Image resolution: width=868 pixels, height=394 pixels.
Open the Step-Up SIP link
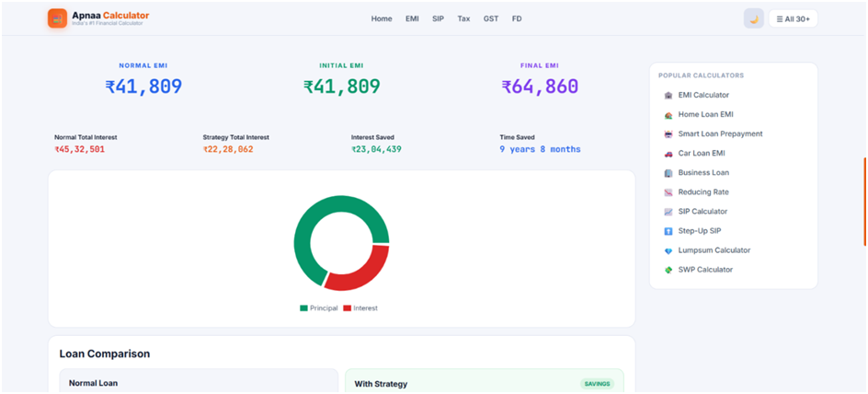[700, 230]
